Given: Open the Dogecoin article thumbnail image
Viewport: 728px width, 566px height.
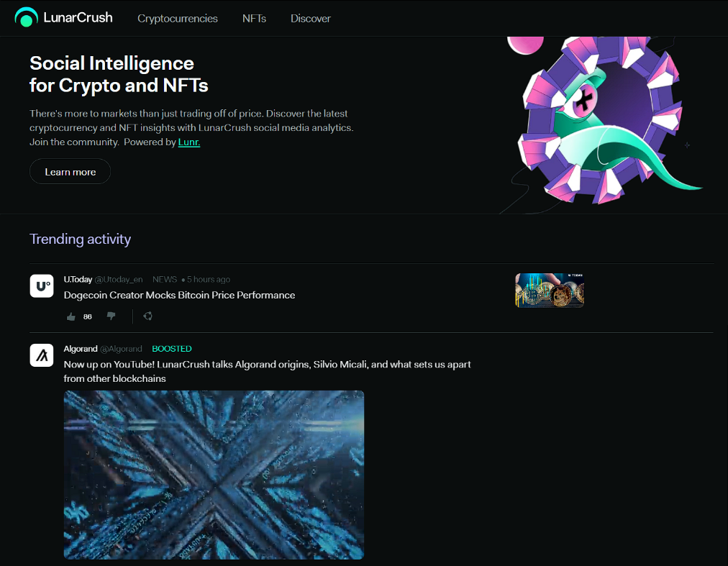Looking at the screenshot, I should tap(550, 291).
